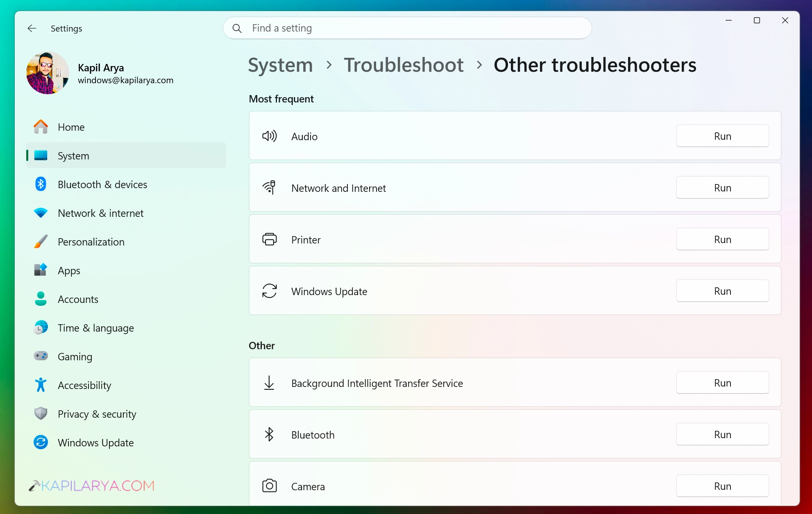Switch to Apps settings

click(126, 271)
